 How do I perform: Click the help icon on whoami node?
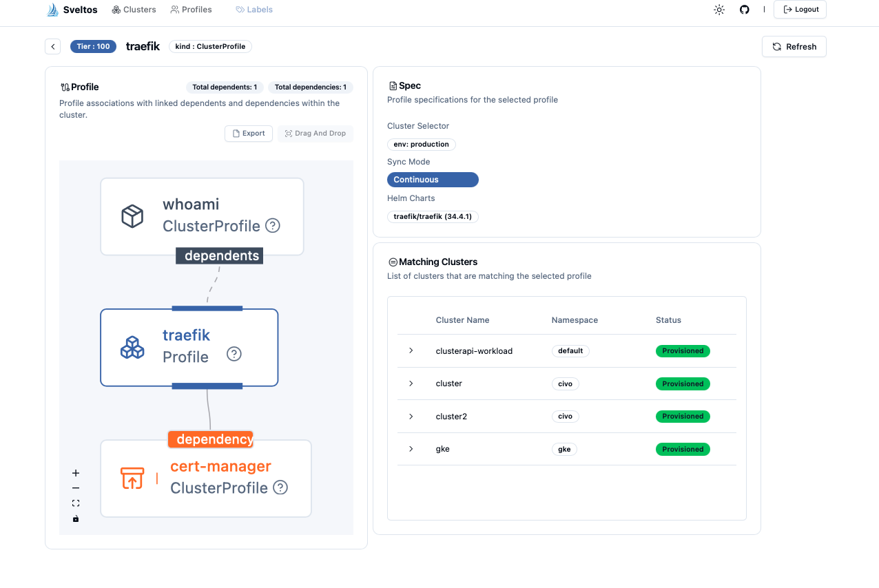(273, 225)
